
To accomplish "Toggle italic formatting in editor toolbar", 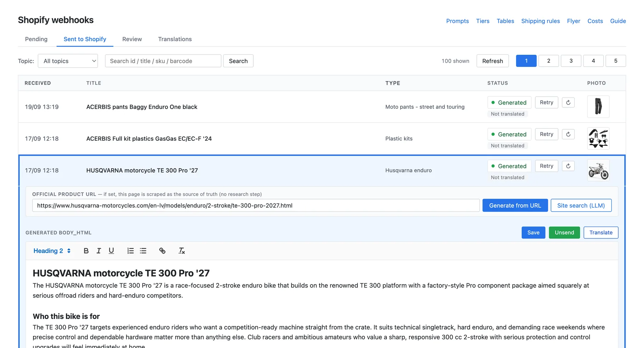I will (99, 251).
